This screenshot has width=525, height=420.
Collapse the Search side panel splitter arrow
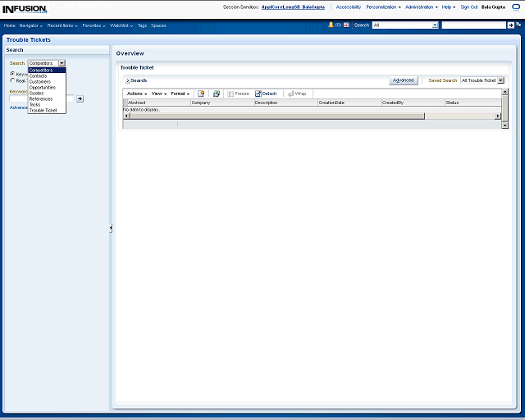point(111,228)
